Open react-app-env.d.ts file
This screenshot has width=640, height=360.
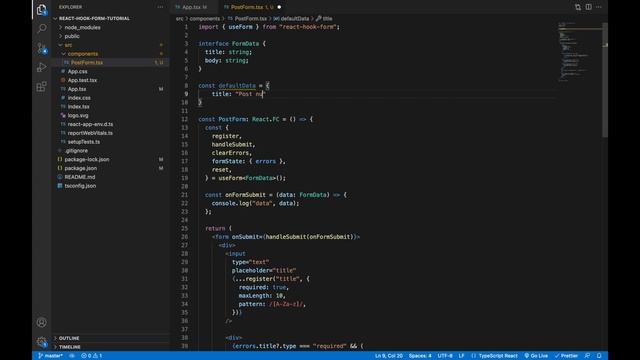90,124
